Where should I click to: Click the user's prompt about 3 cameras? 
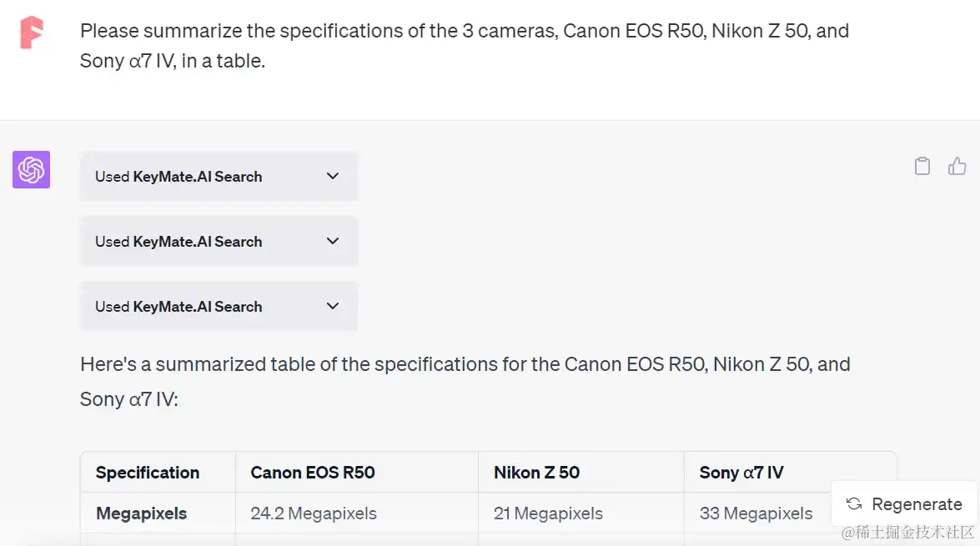(465, 46)
